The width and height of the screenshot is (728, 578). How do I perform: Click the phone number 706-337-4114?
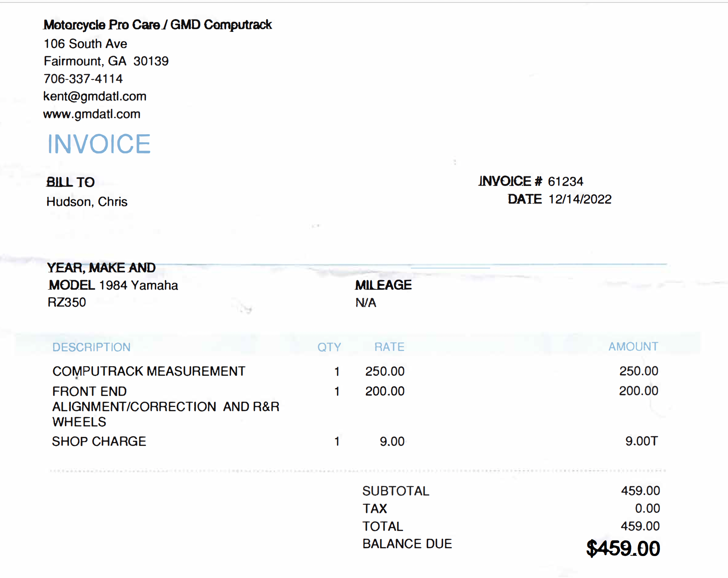tap(83, 79)
